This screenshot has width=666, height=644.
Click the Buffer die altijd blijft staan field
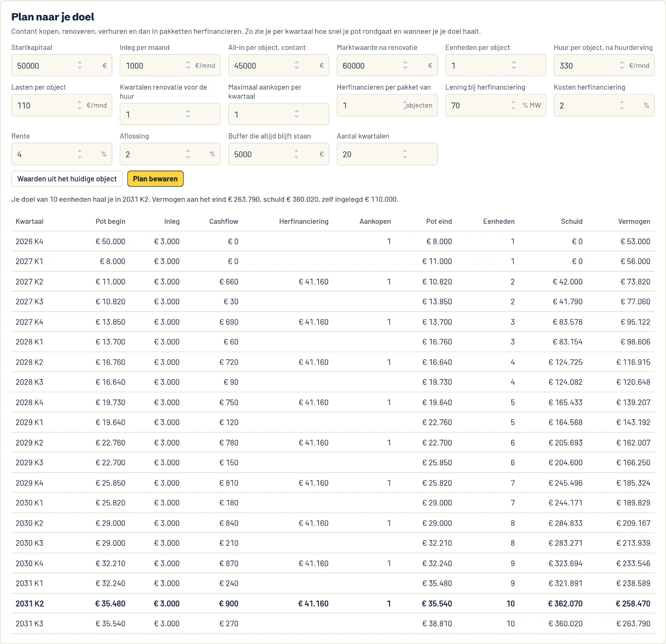tap(278, 154)
